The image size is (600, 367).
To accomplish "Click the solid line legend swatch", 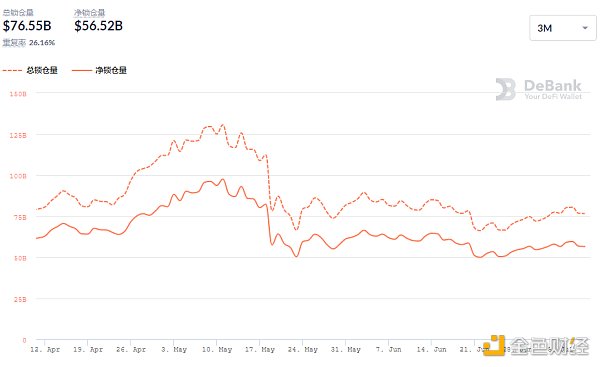I will coord(82,70).
